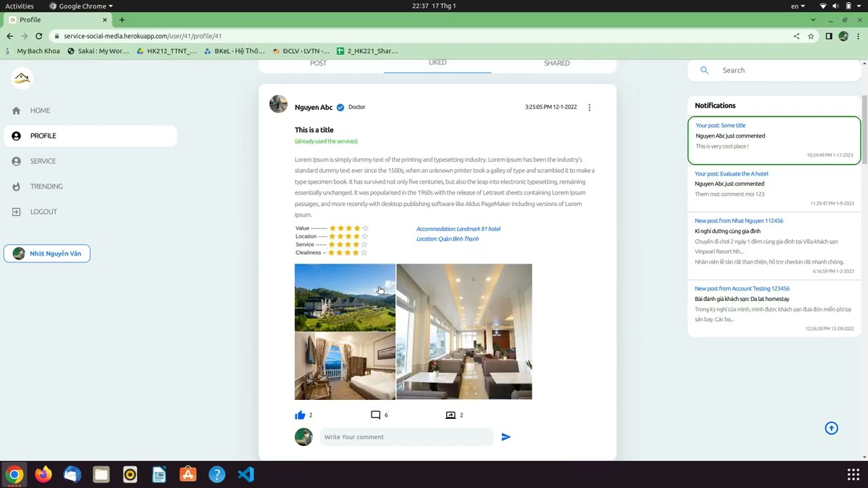Open the Chrome three-dot menu

click(x=859, y=36)
